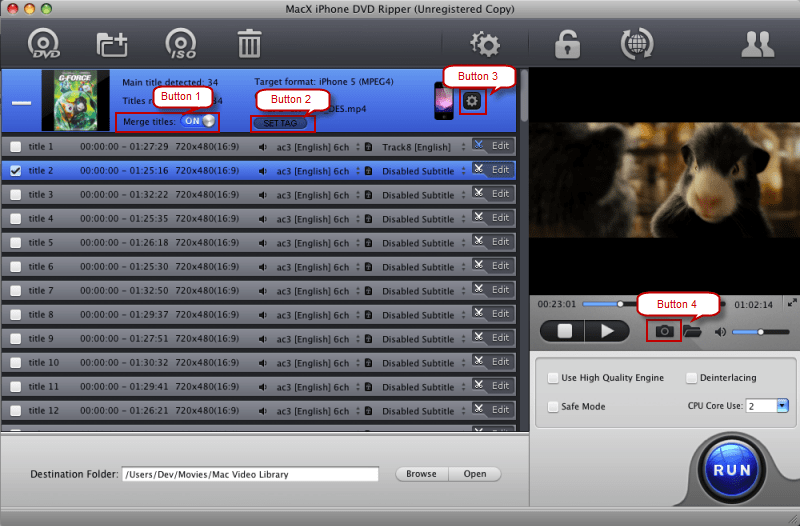Toggle fullscreen preview arrows icon
This screenshot has height=526, width=800.
click(792, 303)
